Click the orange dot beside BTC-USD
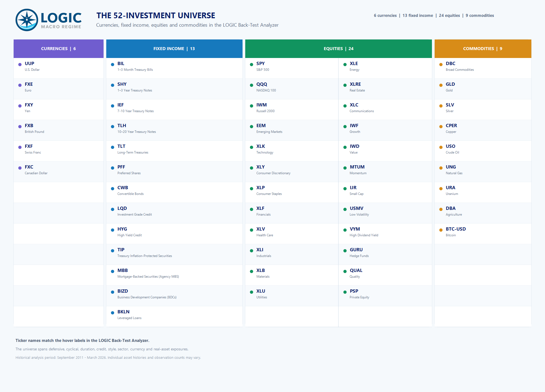Screen dimensions: 545x392 coord(441,230)
